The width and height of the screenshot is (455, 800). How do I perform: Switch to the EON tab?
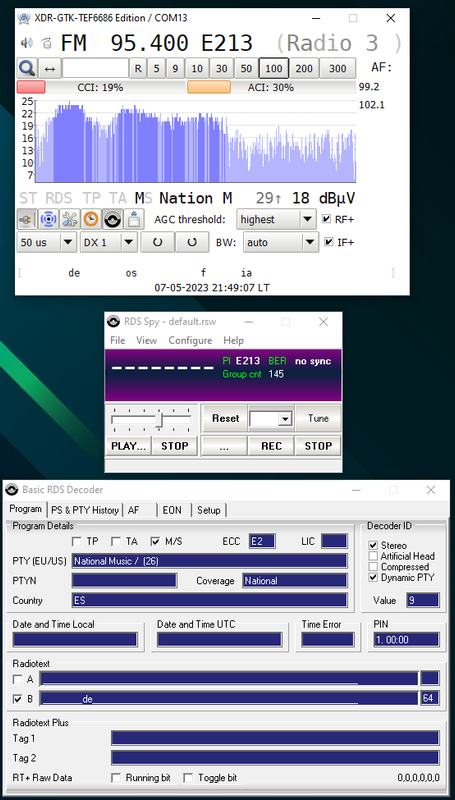coord(172,510)
